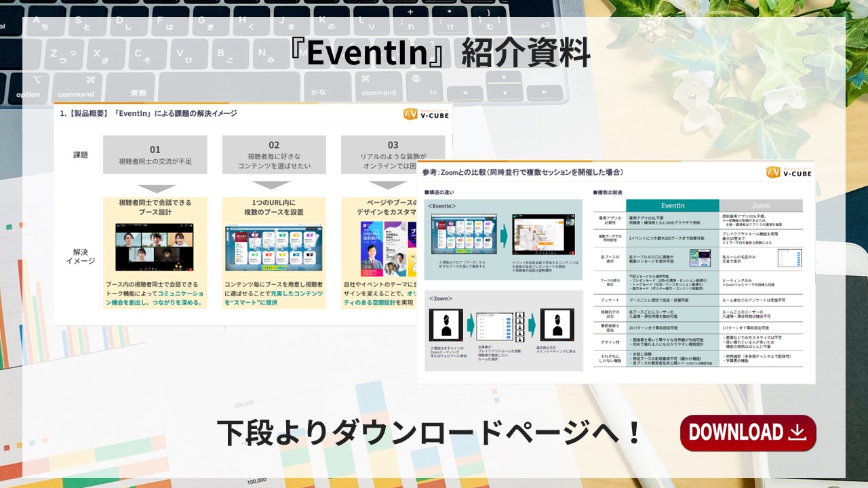The height and width of the screenshot is (488, 868).
Task: Click the <Zoom> structure diagram label
Action: (x=439, y=298)
